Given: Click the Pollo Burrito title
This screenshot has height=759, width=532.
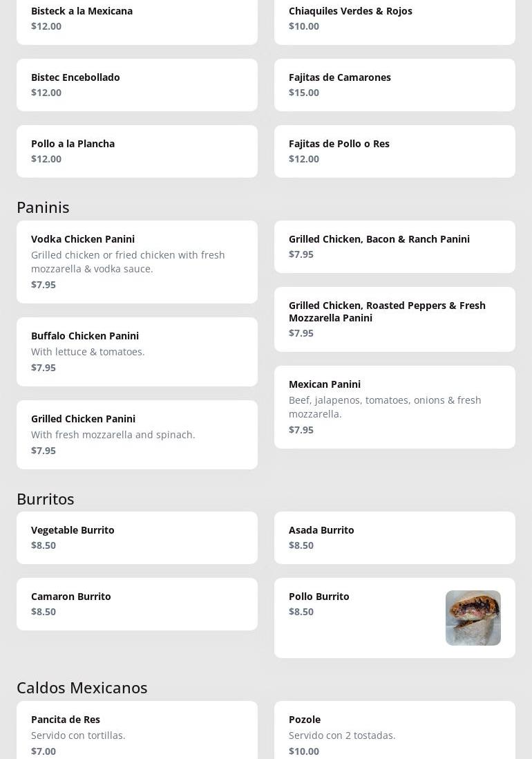Looking at the screenshot, I should tap(319, 596).
